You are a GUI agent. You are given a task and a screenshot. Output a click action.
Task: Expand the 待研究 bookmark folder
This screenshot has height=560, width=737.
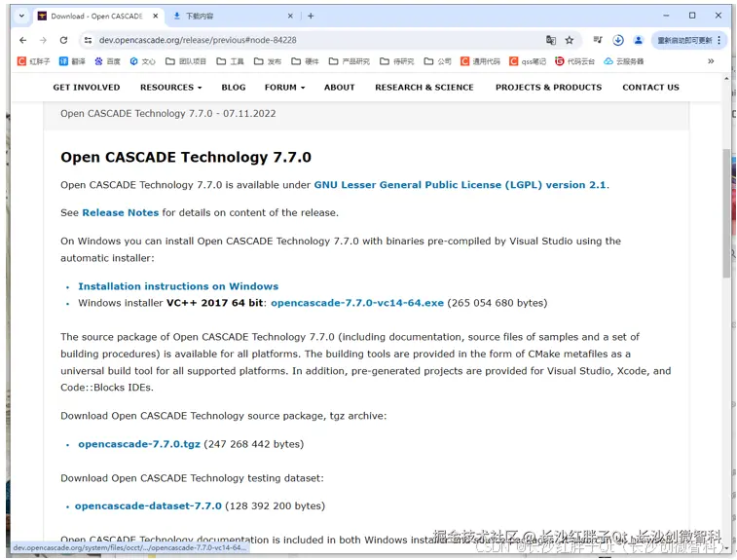pyautogui.click(x=397, y=61)
